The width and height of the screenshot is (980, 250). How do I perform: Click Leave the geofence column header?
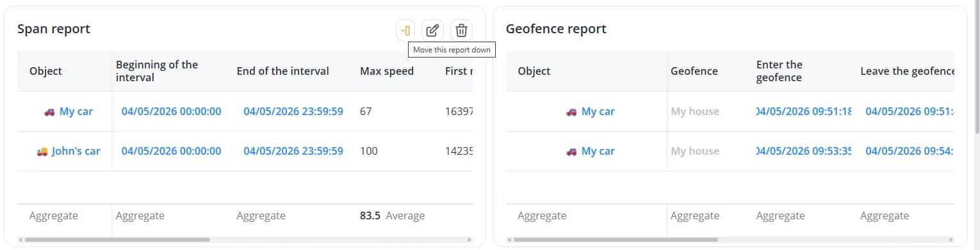908,71
